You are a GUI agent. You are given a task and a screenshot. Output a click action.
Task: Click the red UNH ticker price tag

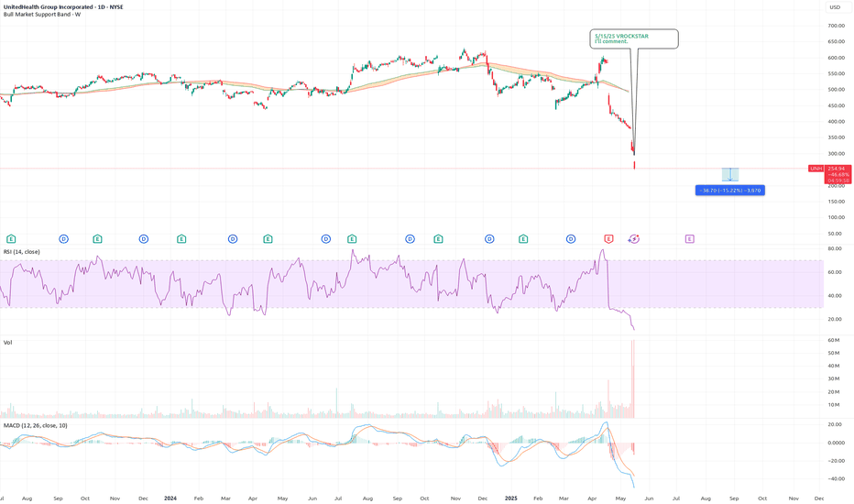click(816, 169)
